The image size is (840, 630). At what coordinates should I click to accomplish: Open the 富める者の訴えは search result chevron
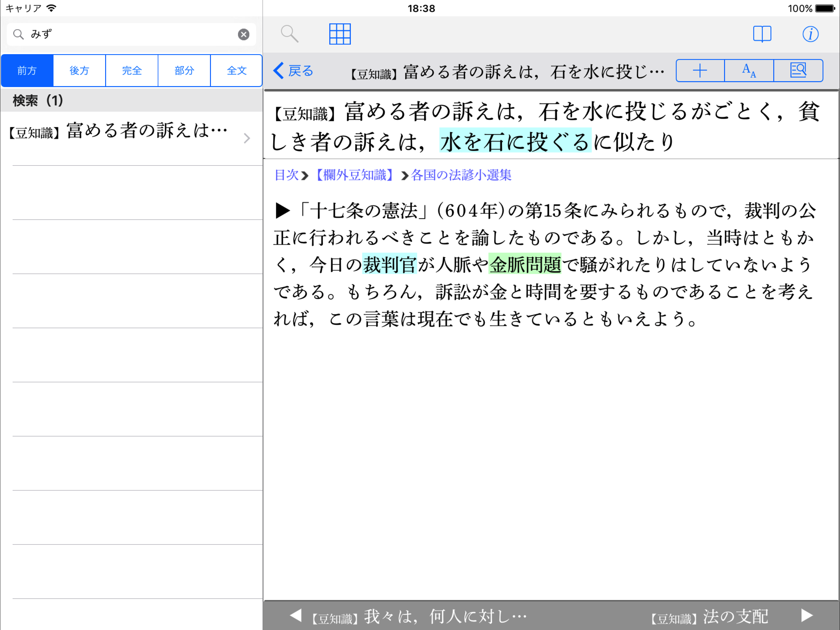[247, 138]
